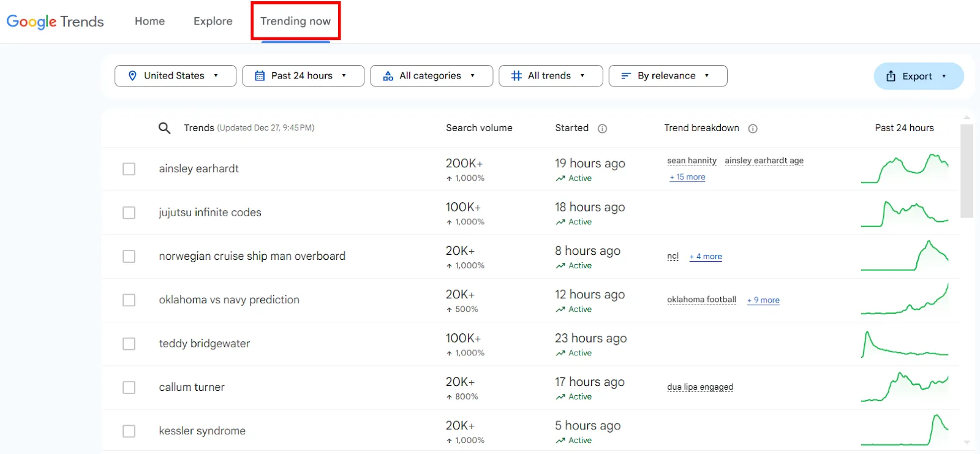The height and width of the screenshot is (454, 980).
Task: Expand the All trends dropdown
Action: (551, 76)
